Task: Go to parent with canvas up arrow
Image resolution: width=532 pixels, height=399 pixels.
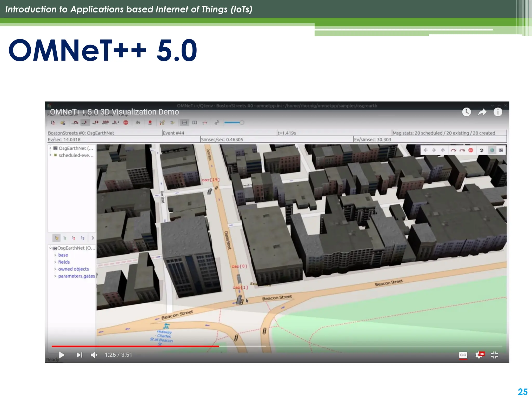Action: [x=443, y=150]
